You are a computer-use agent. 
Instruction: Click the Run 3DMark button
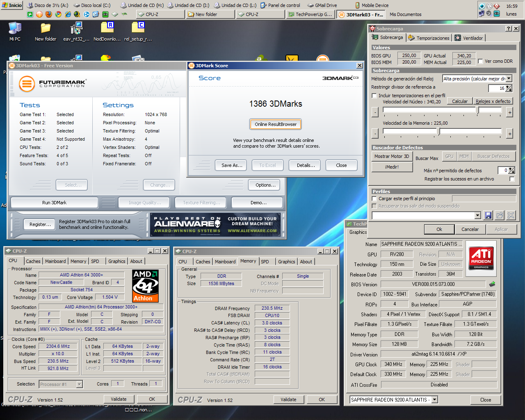(x=54, y=203)
